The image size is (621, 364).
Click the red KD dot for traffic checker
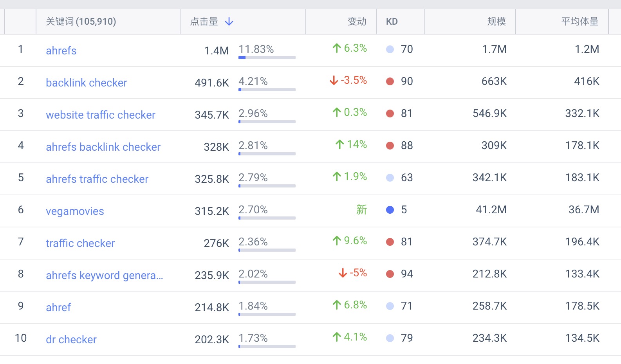tap(390, 242)
